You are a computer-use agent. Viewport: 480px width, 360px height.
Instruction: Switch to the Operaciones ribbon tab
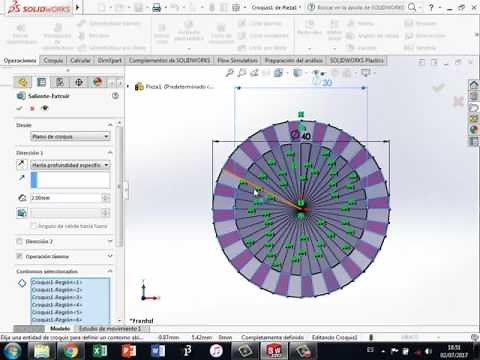pyautogui.click(x=20, y=61)
